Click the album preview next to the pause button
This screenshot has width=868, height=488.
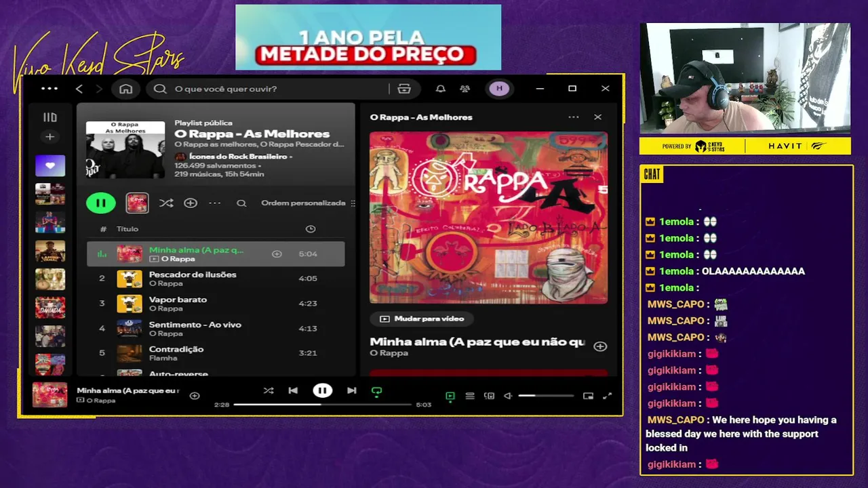137,203
